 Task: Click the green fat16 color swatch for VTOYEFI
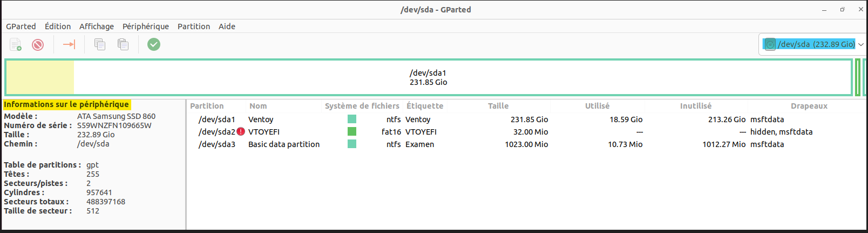tap(352, 131)
